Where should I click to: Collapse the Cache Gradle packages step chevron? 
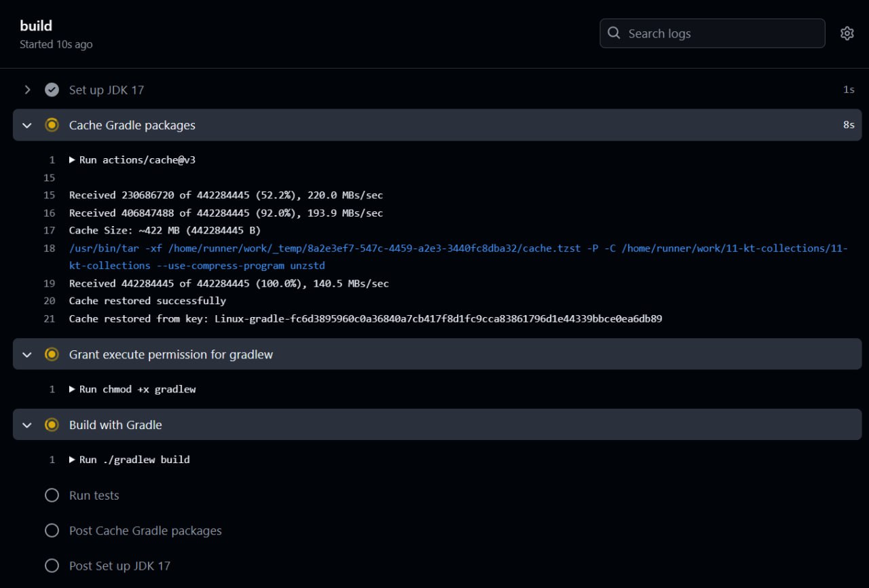coord(27,125)
